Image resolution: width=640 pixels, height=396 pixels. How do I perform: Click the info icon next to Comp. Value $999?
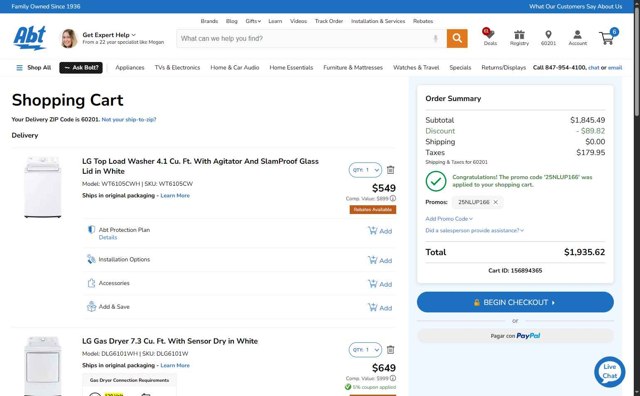tap(393, 378)
